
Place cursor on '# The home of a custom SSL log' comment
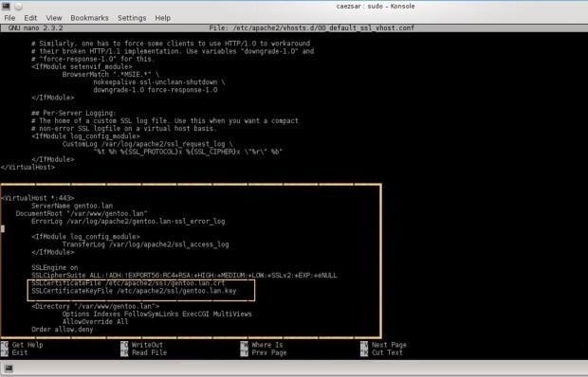coord(165,121)
